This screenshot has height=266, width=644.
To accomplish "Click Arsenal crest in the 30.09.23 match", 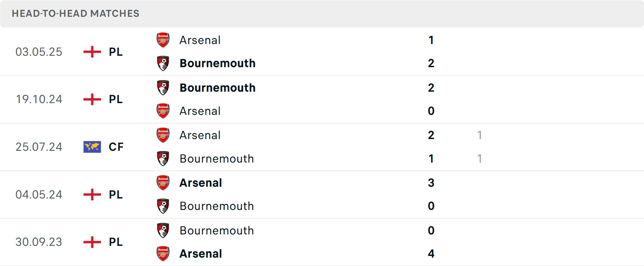I will point(163,254).
